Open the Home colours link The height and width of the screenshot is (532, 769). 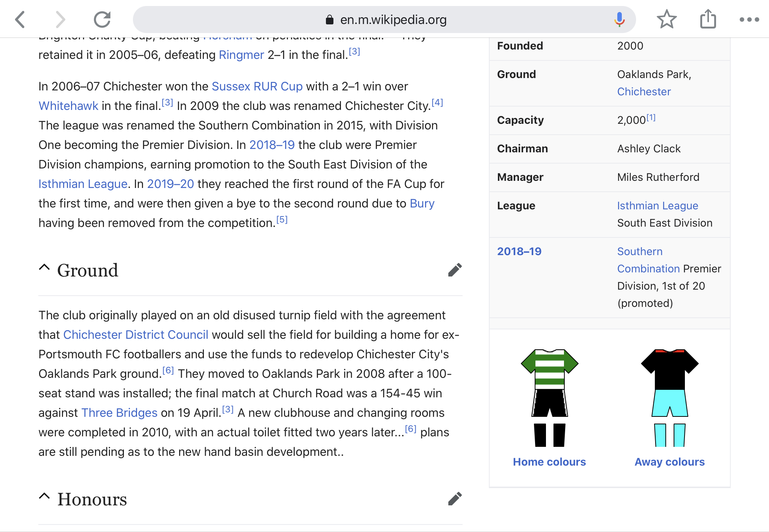point(549,462)
